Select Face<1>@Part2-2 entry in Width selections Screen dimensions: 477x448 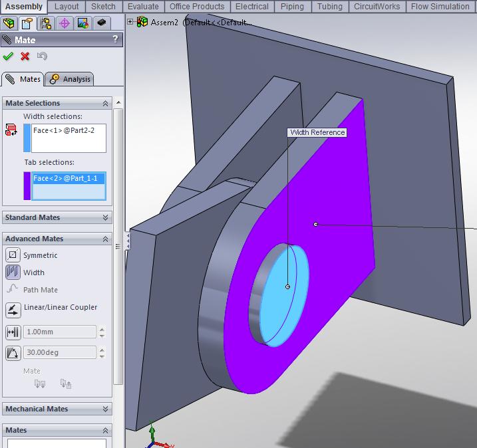pyautogui.click(x=64, y=130)
